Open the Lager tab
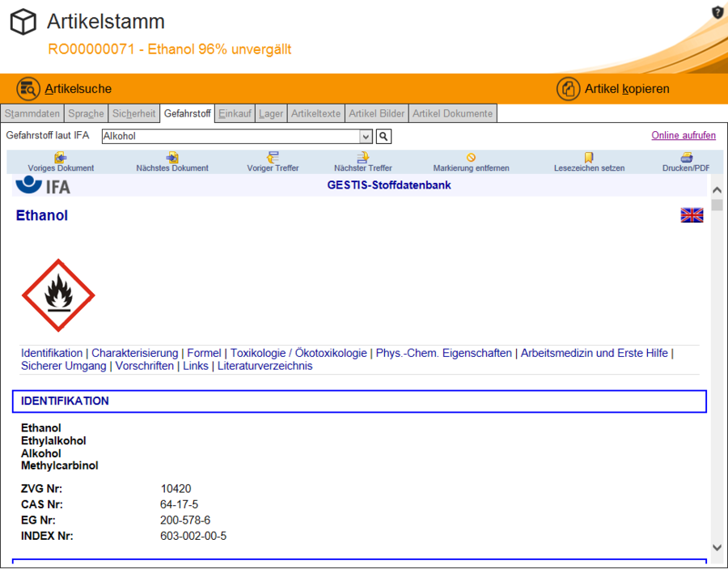The image size is (728, 569). click(271, 114)
